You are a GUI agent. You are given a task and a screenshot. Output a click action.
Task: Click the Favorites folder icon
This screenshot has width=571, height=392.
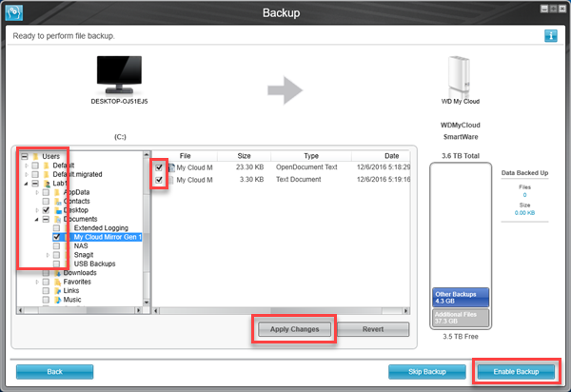click(57, 282)
